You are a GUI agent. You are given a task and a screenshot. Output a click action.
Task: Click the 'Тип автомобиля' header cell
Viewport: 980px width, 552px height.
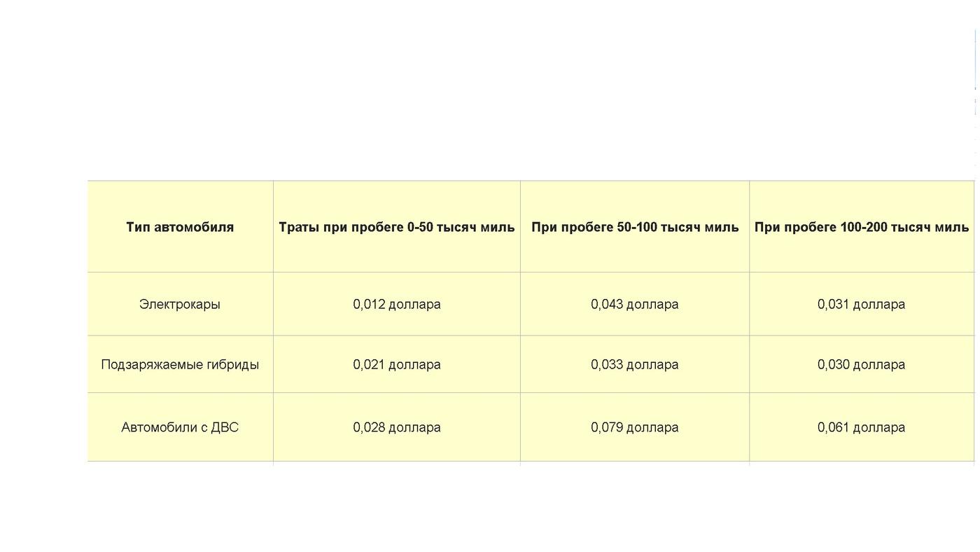click(x=180, y=227)
